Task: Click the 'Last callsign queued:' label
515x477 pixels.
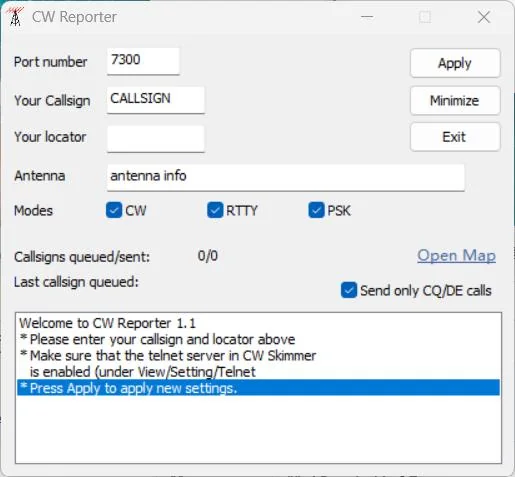Action: (x=76, y=282)
